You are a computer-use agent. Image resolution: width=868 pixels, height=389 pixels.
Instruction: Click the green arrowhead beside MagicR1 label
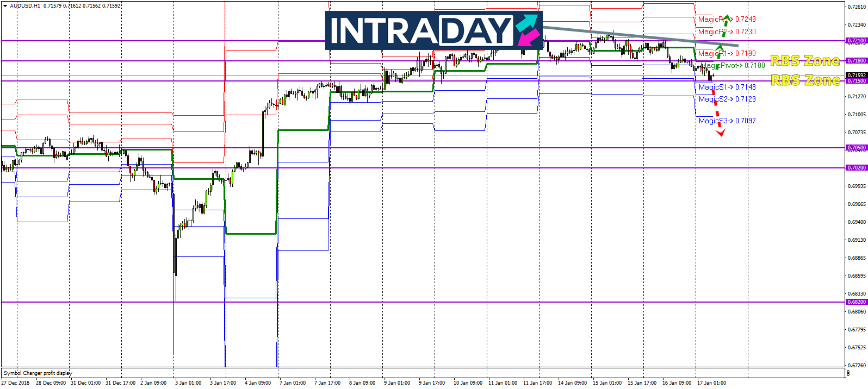720,48
